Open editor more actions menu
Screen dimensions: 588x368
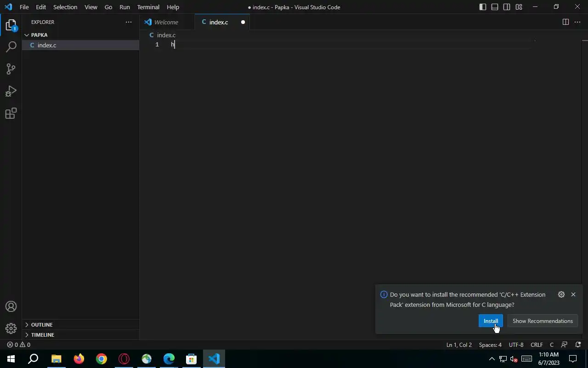[x=577, y=22]
